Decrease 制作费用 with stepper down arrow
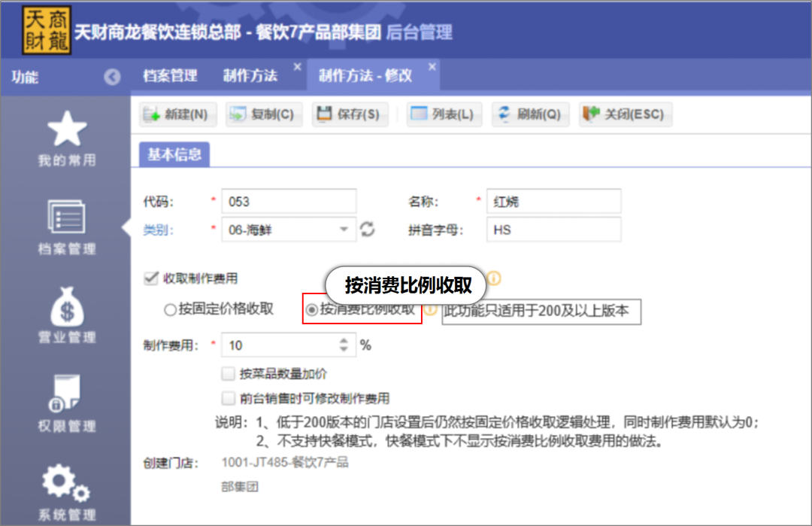This screenshot has height=526, width=812. (344, 350)
